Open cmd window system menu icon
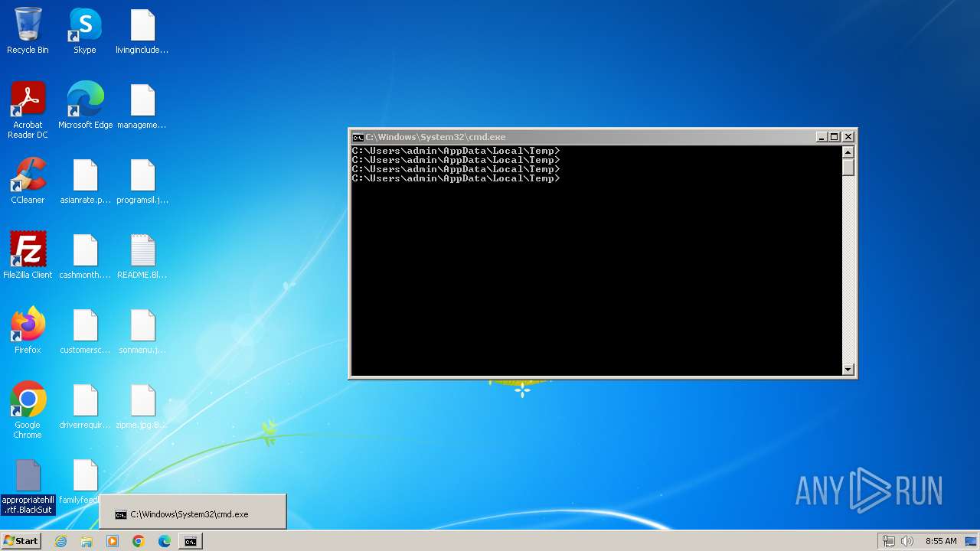980x551 pixels. pyautogui.click(x=358, y=137)
